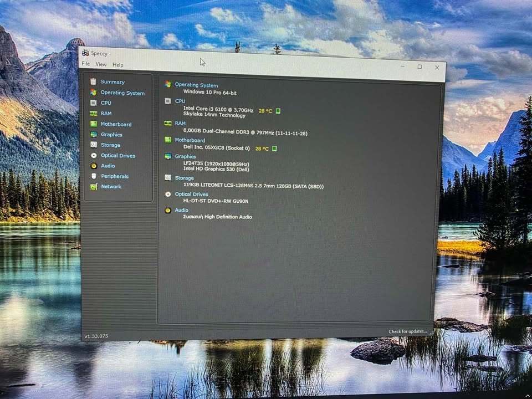
Task: Click the board icon beside Motherboard heading
Action: (168, 140)
